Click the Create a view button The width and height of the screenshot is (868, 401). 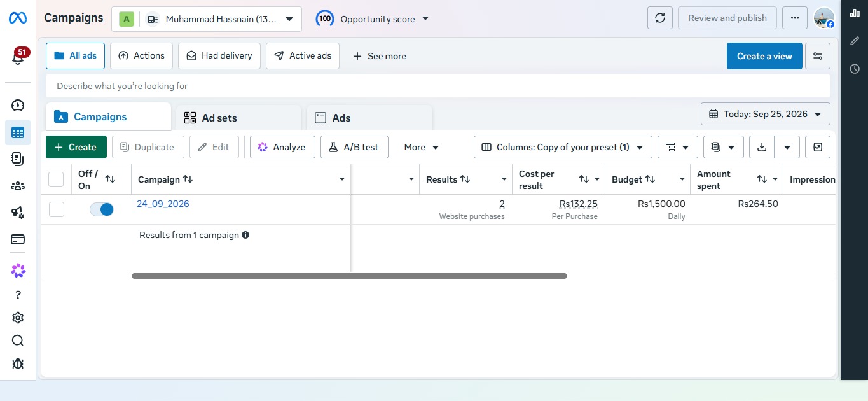tap(764, 56)
